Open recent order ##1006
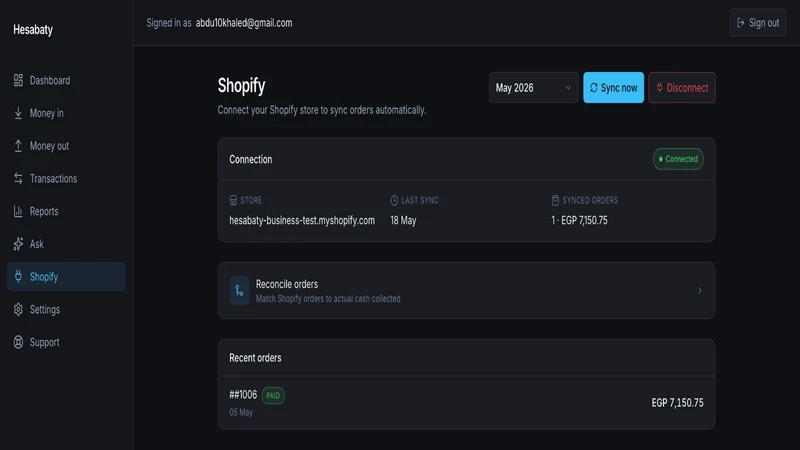This screenshot has width=800, height=450. tap(466, 403)
